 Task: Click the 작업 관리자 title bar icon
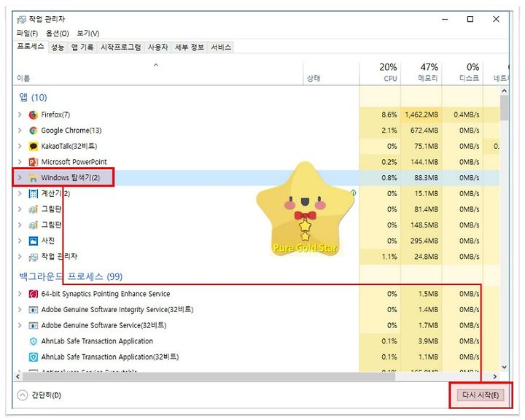(21, 20)
